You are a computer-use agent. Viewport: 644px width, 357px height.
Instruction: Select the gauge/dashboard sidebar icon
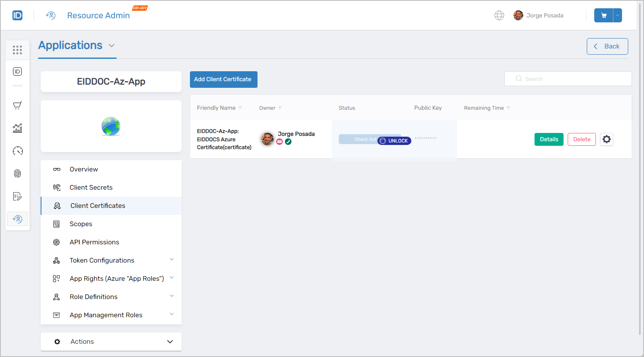click(x=17, y=151)
